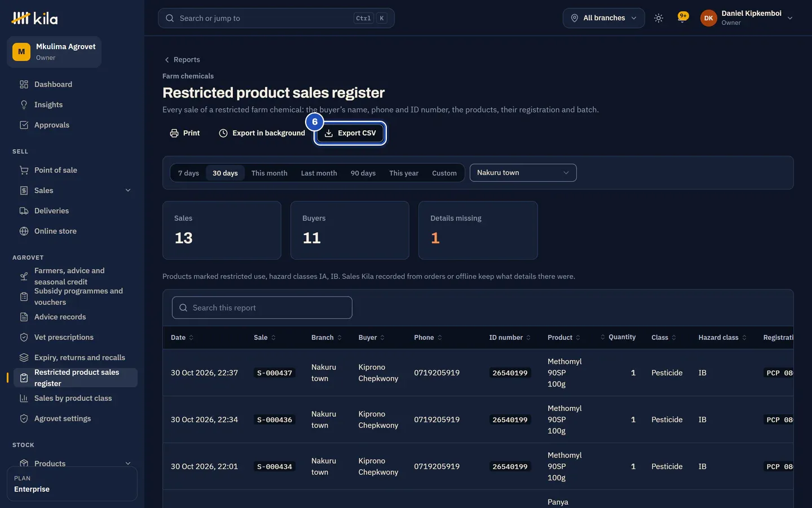Open the notifications chat icon
Viewport: 812px width, 508px height.
[x=682, y=17]
